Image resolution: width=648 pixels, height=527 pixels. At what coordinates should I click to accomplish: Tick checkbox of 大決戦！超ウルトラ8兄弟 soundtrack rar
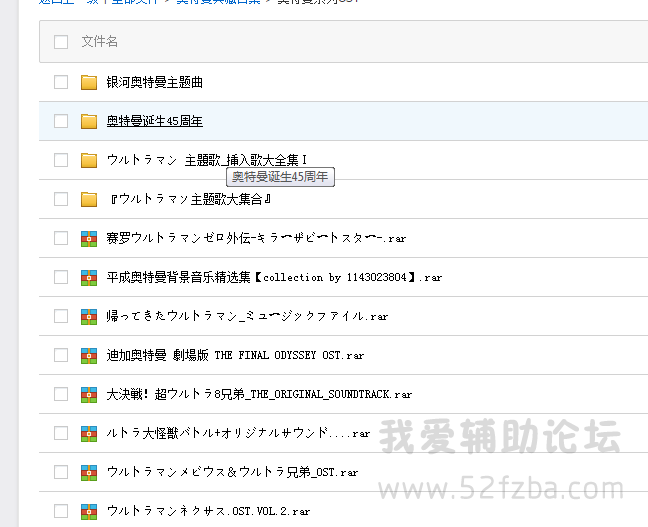61,394
